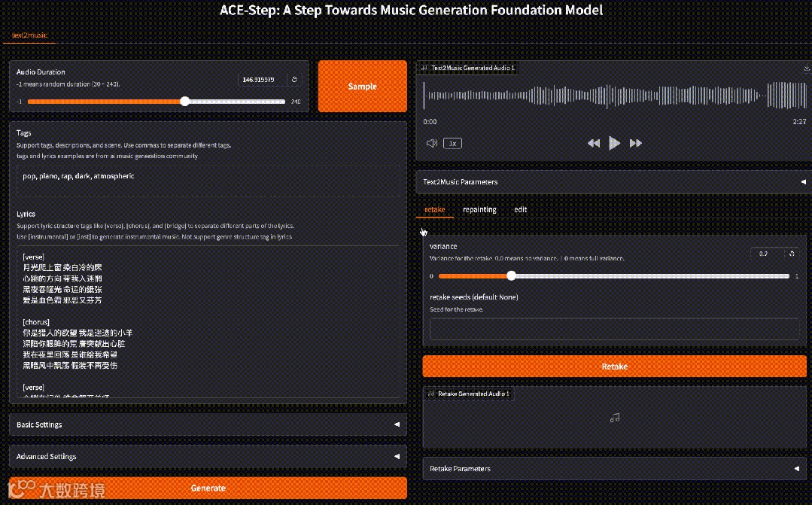Expand the Advanced Settings panel
812x505 pixels.
click(x=208, y=456)
